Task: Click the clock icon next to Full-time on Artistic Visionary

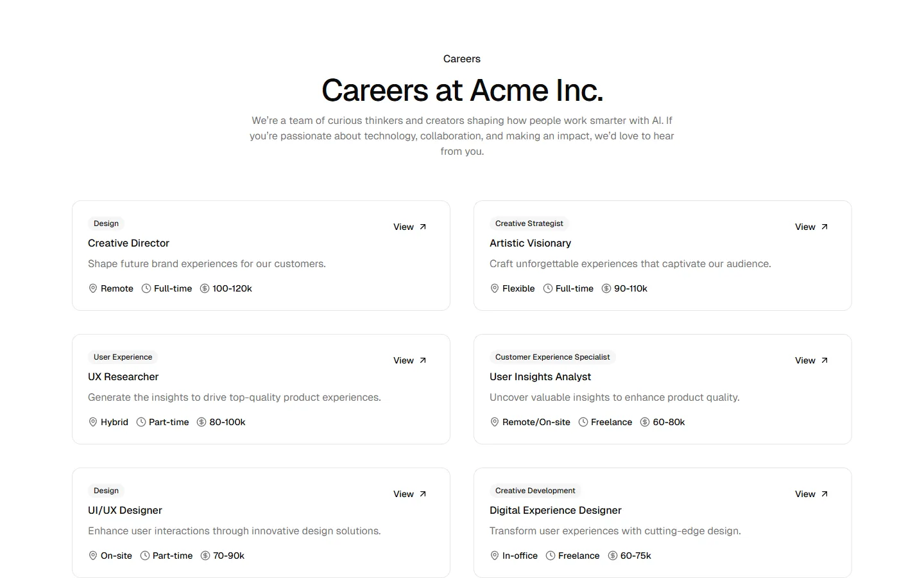Action: pyautogui.click(x=547, y=288)
